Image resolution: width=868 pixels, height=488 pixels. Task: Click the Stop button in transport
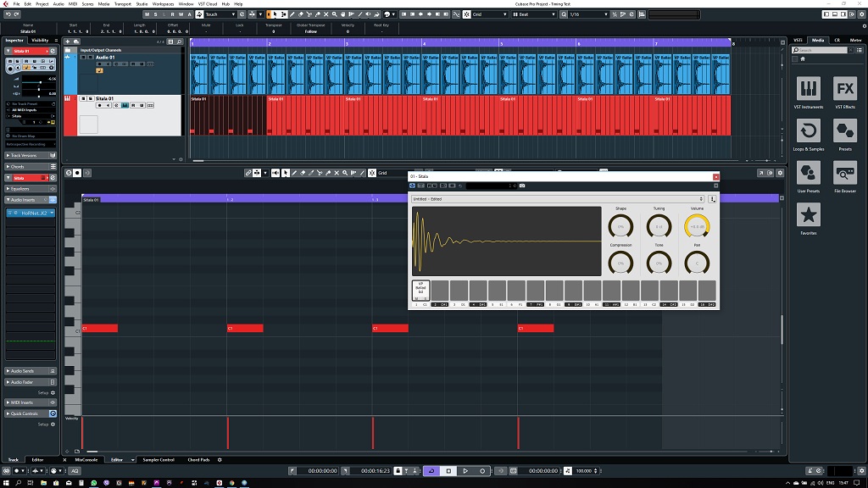click(x=448, y=471)
